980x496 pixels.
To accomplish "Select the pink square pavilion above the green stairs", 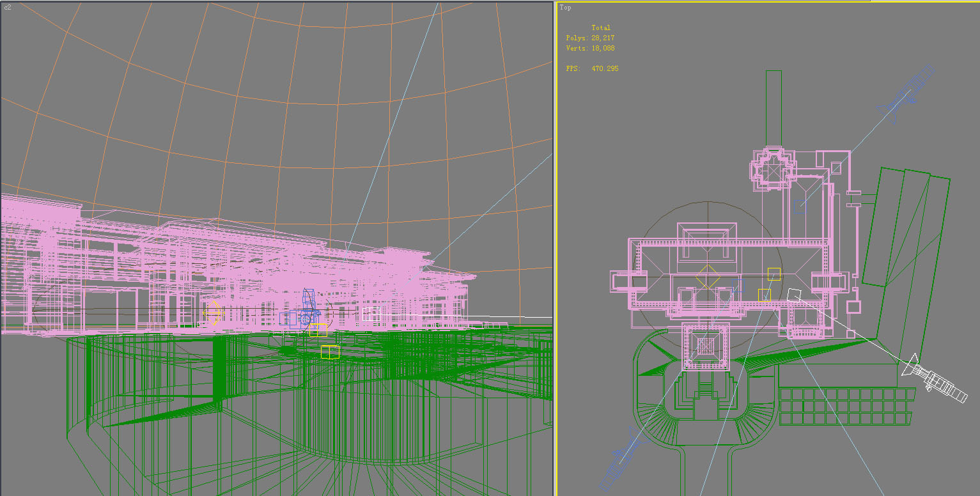I will tap(705, 346).
